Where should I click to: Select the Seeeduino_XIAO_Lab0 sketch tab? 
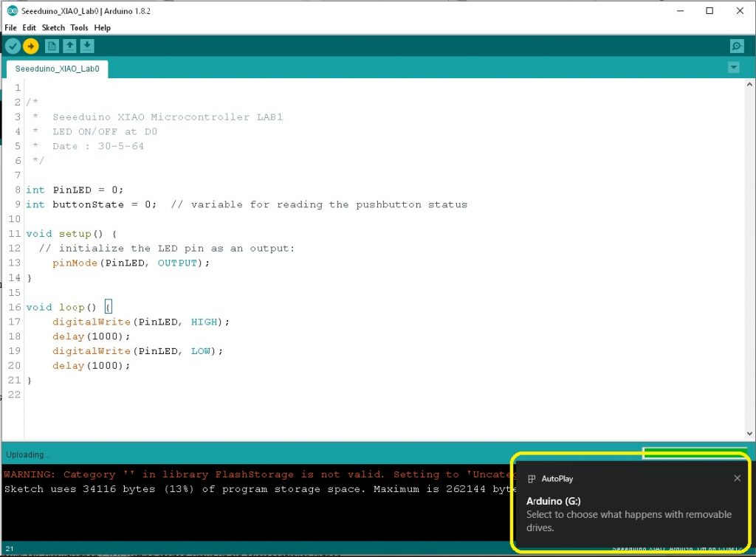click(57, 69)
